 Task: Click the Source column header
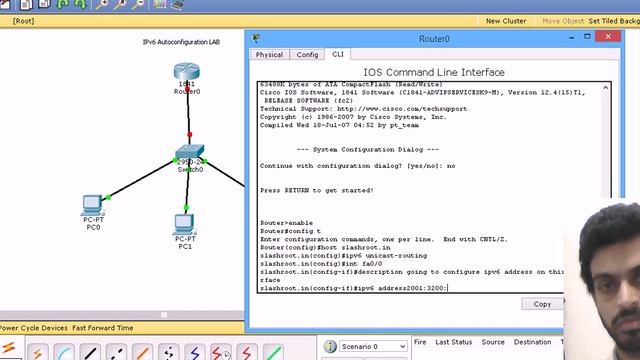(493, 342)
